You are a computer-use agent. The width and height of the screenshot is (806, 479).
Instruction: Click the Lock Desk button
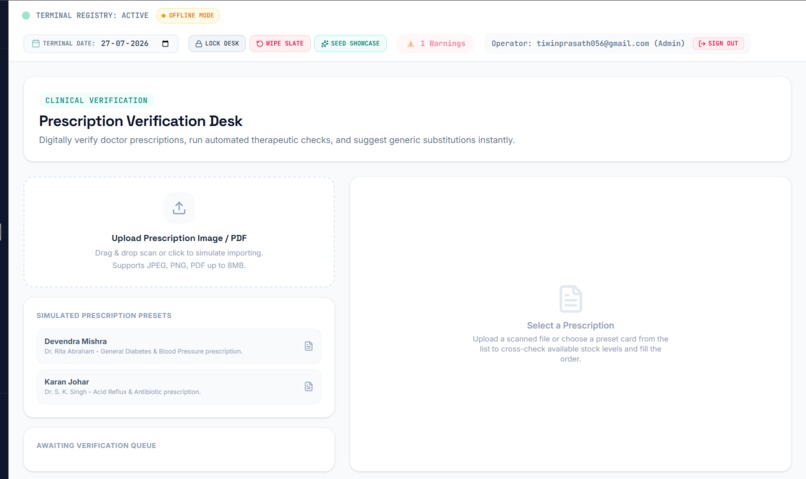tap(217, 44)
